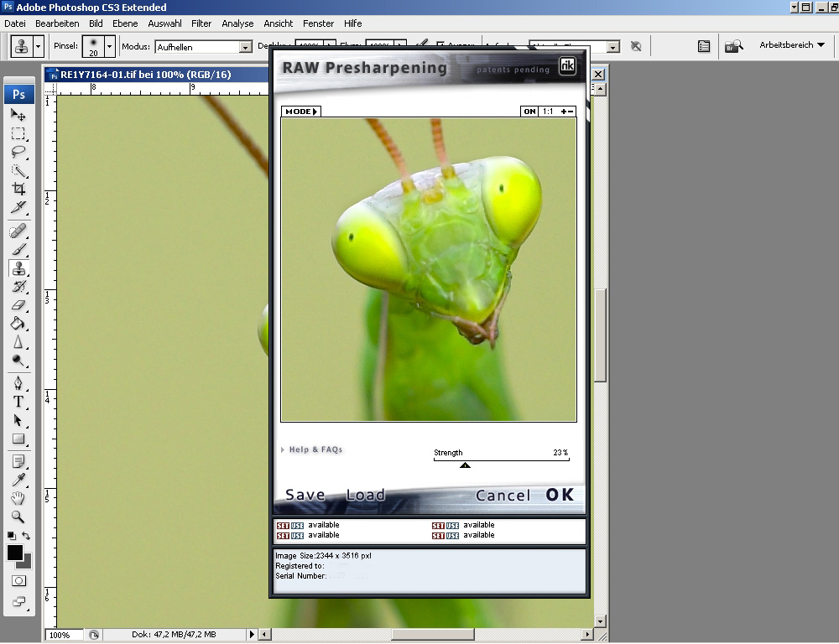
Task: Open the Auswahl menu
Action: point(164,23)
